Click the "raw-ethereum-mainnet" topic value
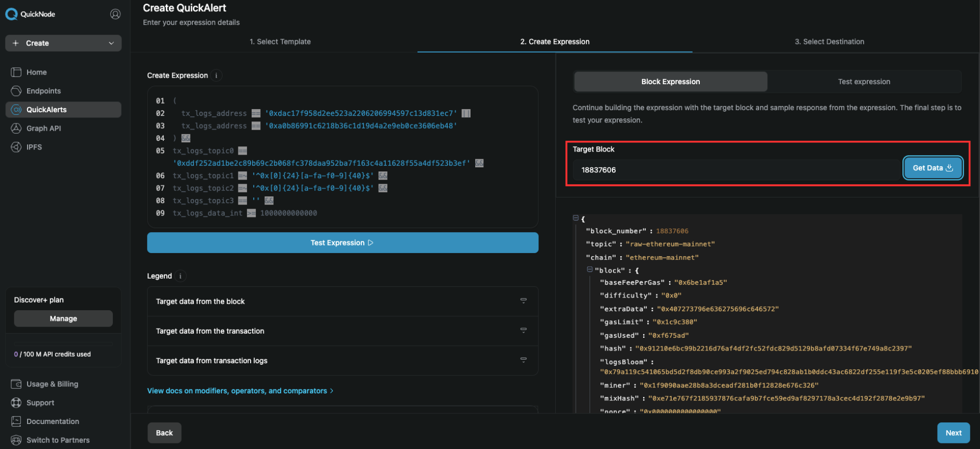The image size is (980, 449). (x=670, y=244)
